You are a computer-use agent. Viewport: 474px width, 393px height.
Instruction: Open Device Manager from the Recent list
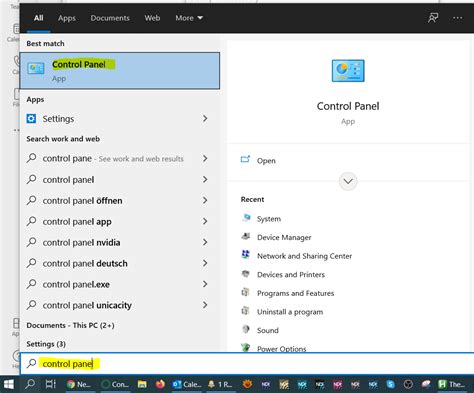(284, 237)
